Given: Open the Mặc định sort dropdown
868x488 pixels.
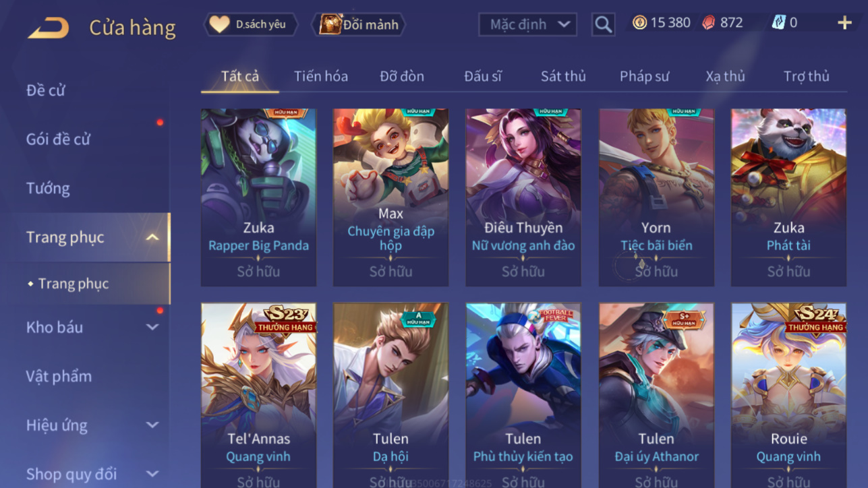Looking at the screenshot, I should 527,25.
